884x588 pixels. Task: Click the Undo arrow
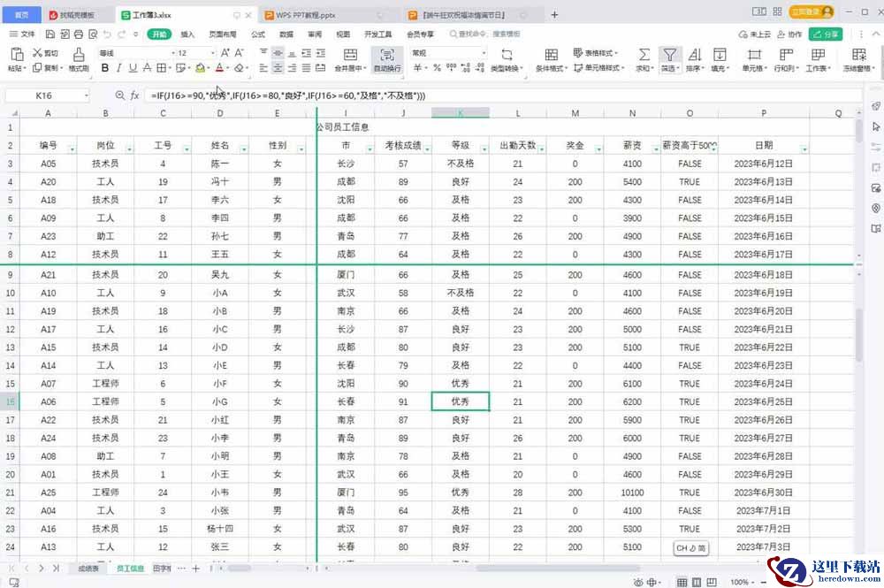pos(107,34)
